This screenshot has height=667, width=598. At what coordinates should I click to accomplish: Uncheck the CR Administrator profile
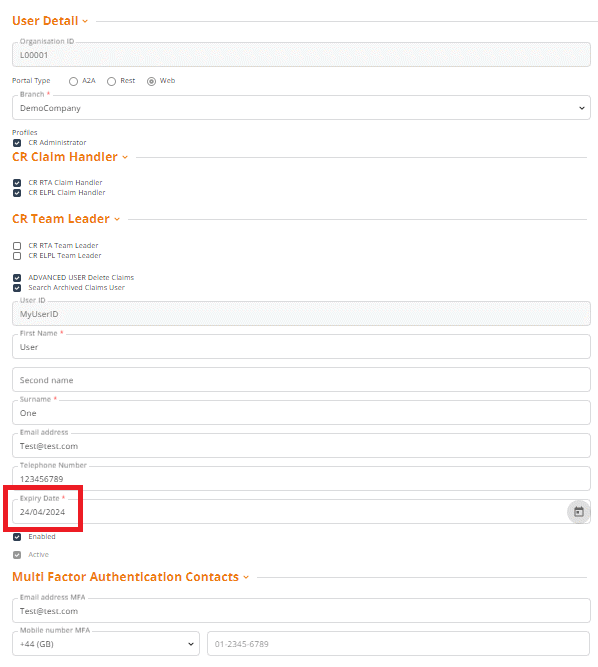[17, 143]
